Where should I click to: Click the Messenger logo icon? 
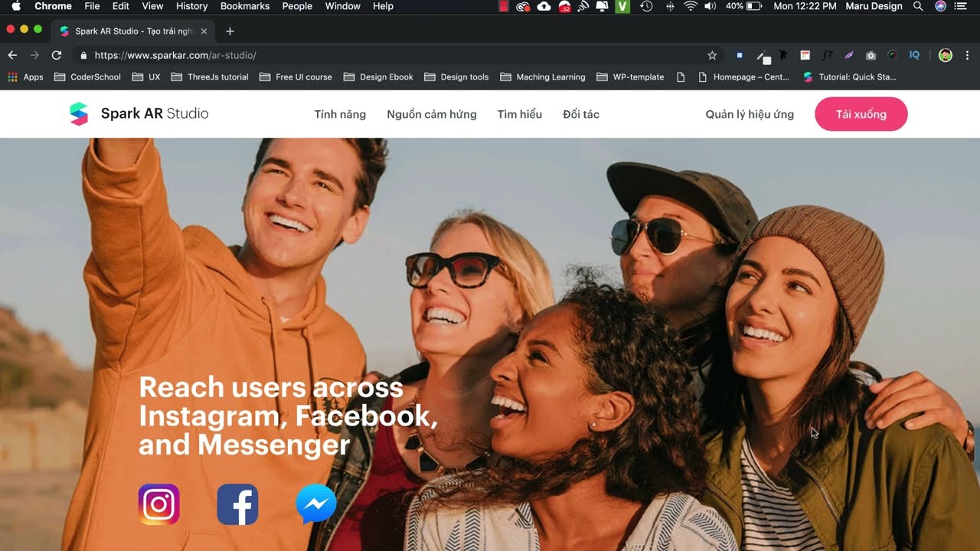pos(316,504)
